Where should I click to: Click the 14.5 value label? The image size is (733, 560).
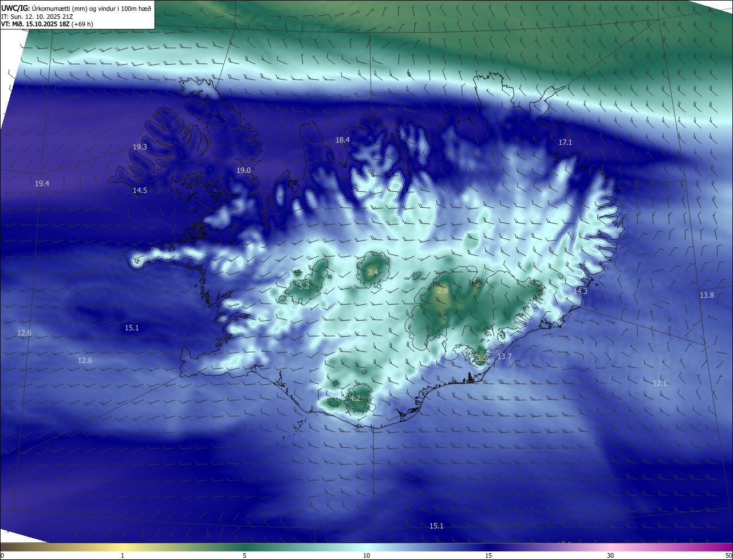click(x=140, y=190)
